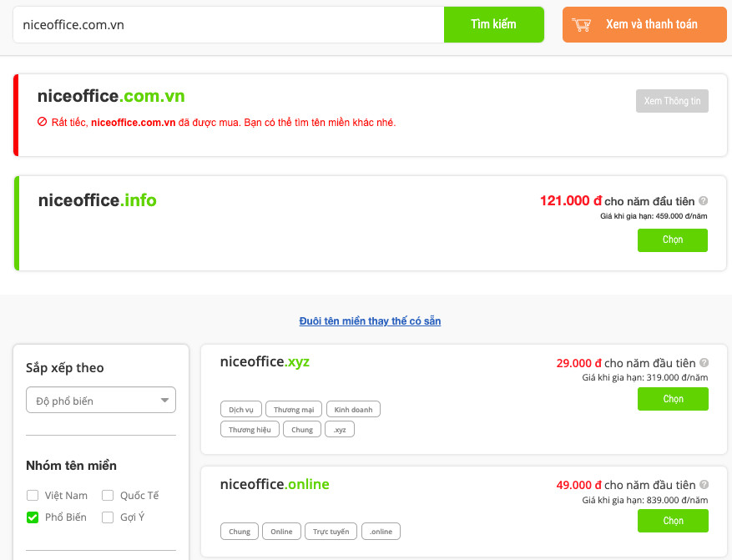Click the Xem Thông tin button

pos(672,101)
